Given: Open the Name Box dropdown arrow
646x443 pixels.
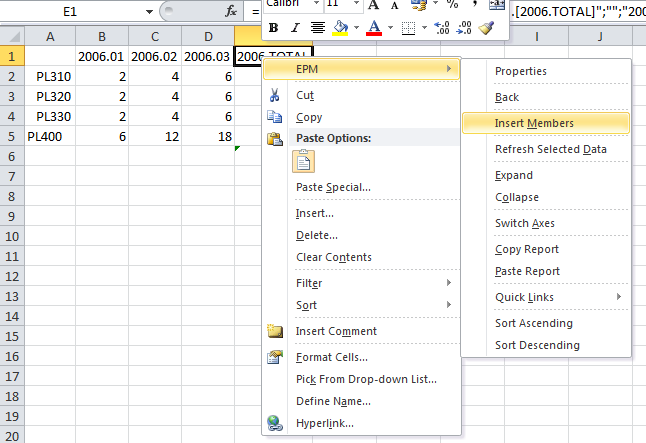Looking at the screenshot, I should (149, 12).
